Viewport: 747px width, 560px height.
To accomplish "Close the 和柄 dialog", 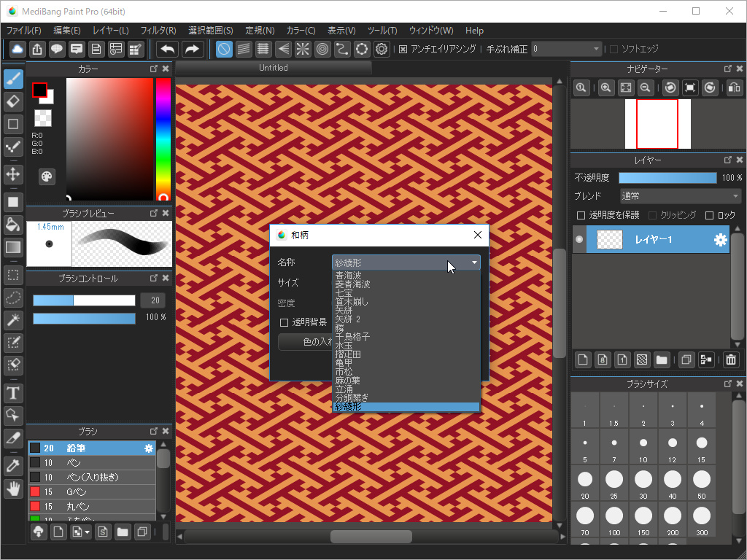I will (x=478, y=235).
